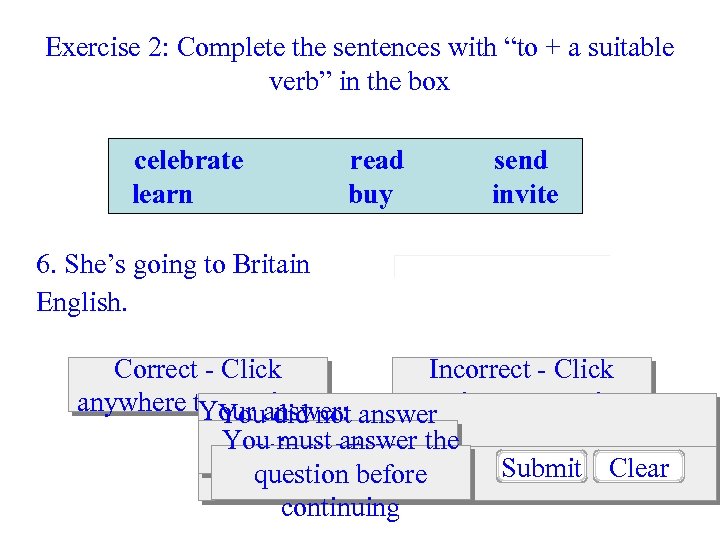Pick the word "send" in the box
Image resolution: width=720 pixels, height=540 pixels.
coord(520,161)
